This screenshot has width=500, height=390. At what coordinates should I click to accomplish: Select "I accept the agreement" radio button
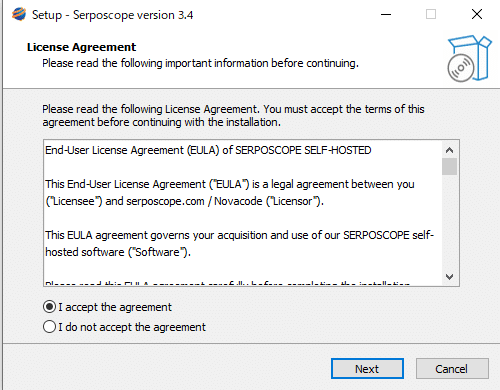(49, 307)
